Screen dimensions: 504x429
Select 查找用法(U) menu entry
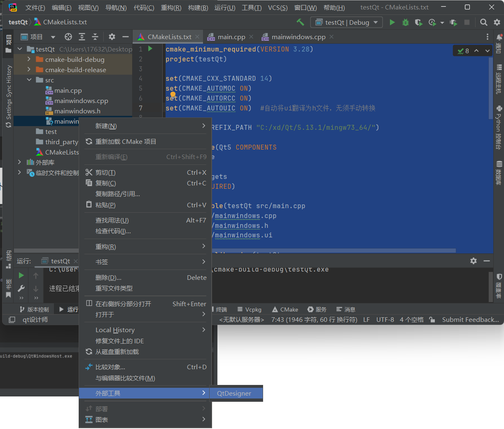coord(145,220)
